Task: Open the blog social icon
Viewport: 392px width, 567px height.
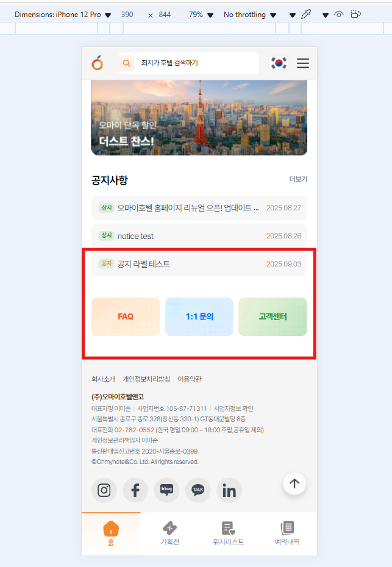Action: tap(166, 490)
